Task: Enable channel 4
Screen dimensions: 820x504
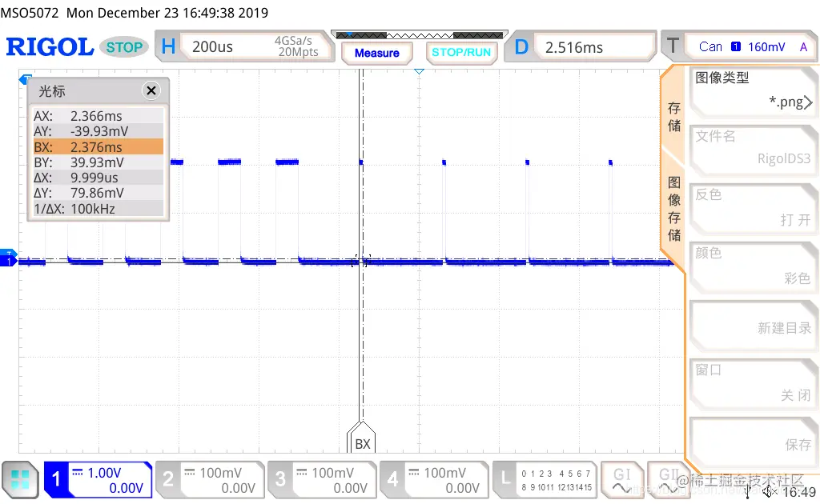Action: (434, 479)
